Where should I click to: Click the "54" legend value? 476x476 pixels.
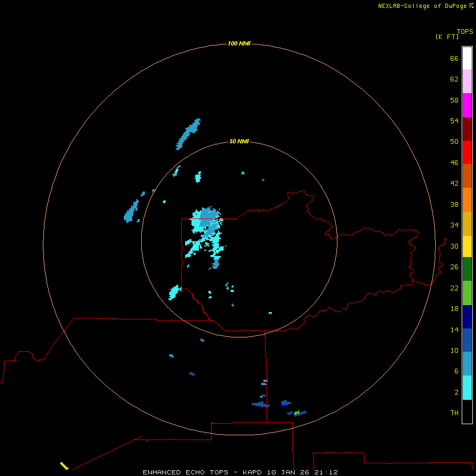[x=454, y=121]
